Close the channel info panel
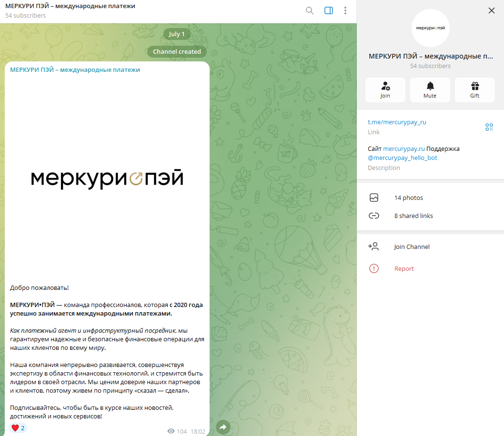 [x=491, y=10]
